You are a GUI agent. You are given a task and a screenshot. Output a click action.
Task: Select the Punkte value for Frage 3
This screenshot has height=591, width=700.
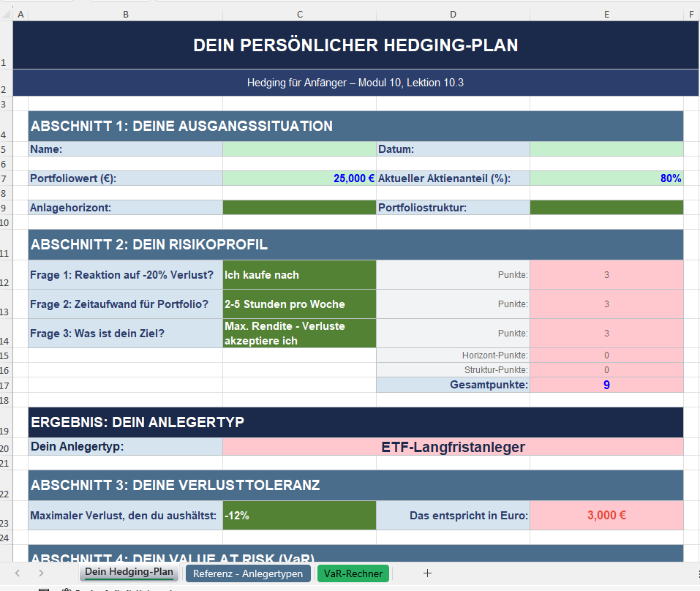coord(606,334)
